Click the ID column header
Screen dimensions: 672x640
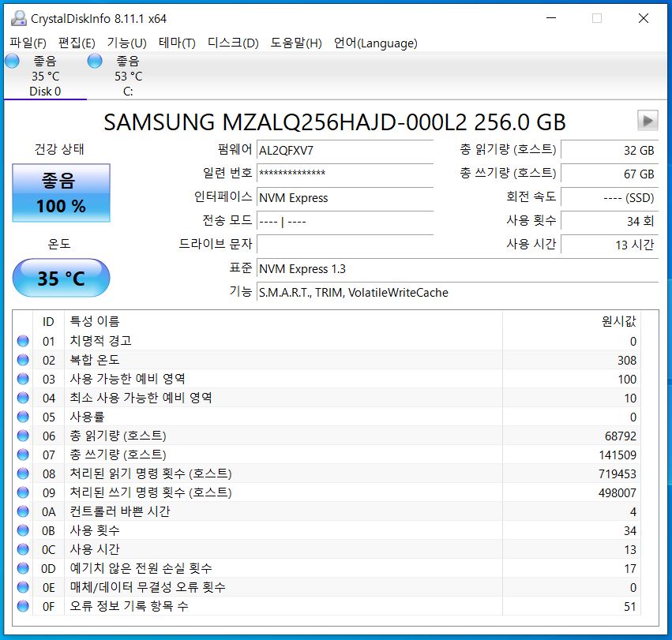tap(48, 321)
